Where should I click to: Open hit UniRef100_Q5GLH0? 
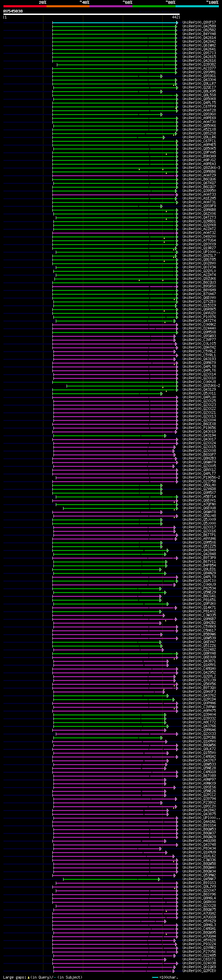(199, 485)
